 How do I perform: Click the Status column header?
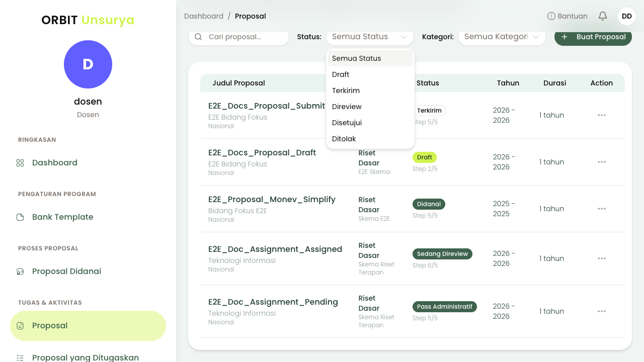[428, 83]
